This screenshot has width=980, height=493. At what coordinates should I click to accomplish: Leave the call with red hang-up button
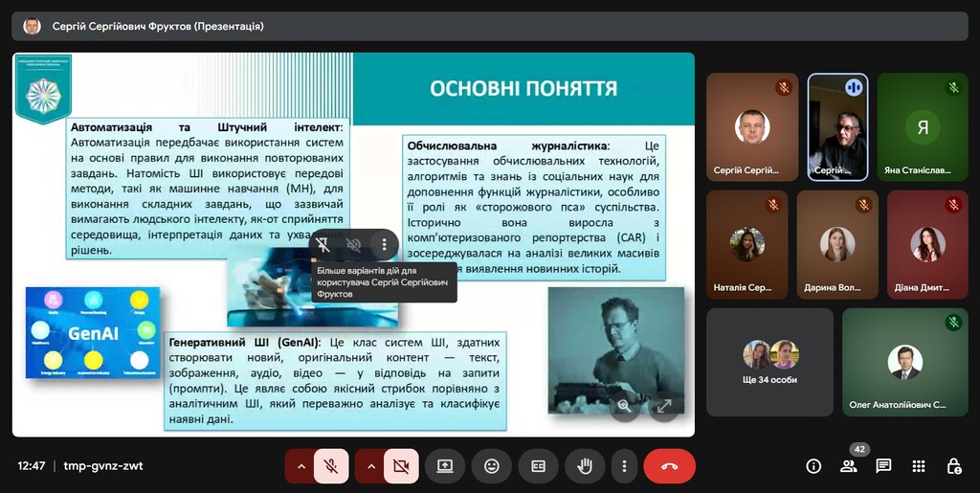pyautogui.click(x=669, y=466)
